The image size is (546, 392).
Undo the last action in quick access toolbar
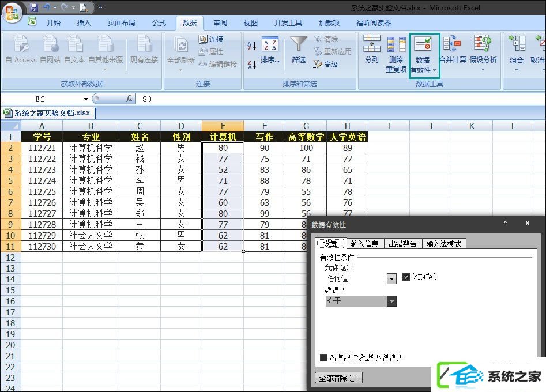pyautogui.click(x=47, y=7)
